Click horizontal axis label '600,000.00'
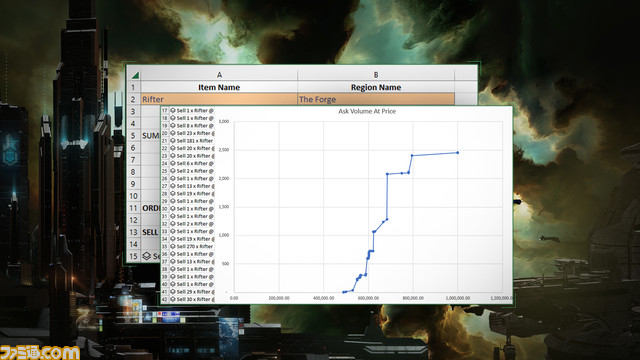640x360 pixels. coord(368,298)
